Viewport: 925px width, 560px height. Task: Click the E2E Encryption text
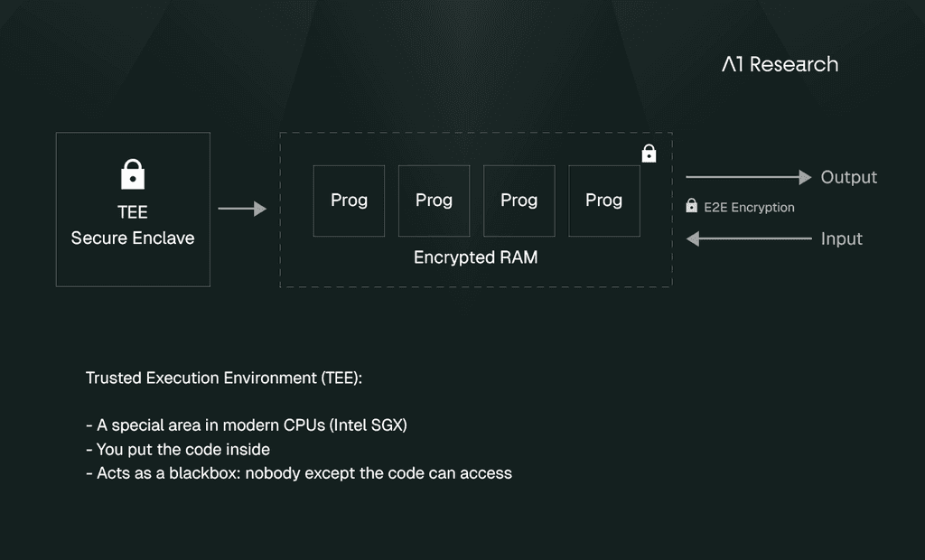point(749,207)
